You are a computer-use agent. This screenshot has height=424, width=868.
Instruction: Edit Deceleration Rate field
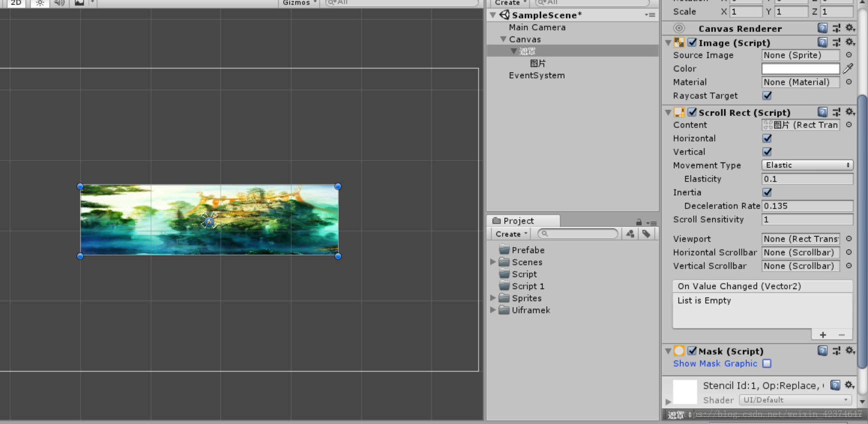[x=807, y=206]
